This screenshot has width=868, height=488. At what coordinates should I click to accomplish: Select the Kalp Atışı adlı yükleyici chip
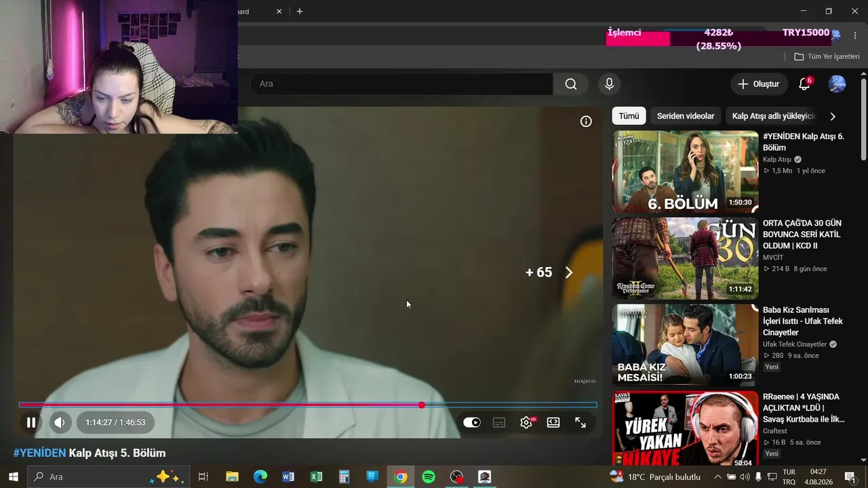(774, 116)
